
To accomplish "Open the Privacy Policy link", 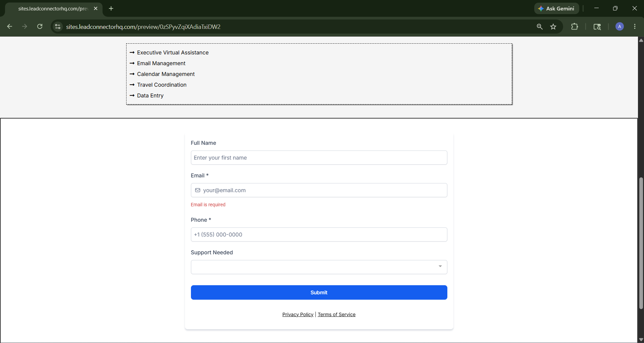I will [298, 314].
